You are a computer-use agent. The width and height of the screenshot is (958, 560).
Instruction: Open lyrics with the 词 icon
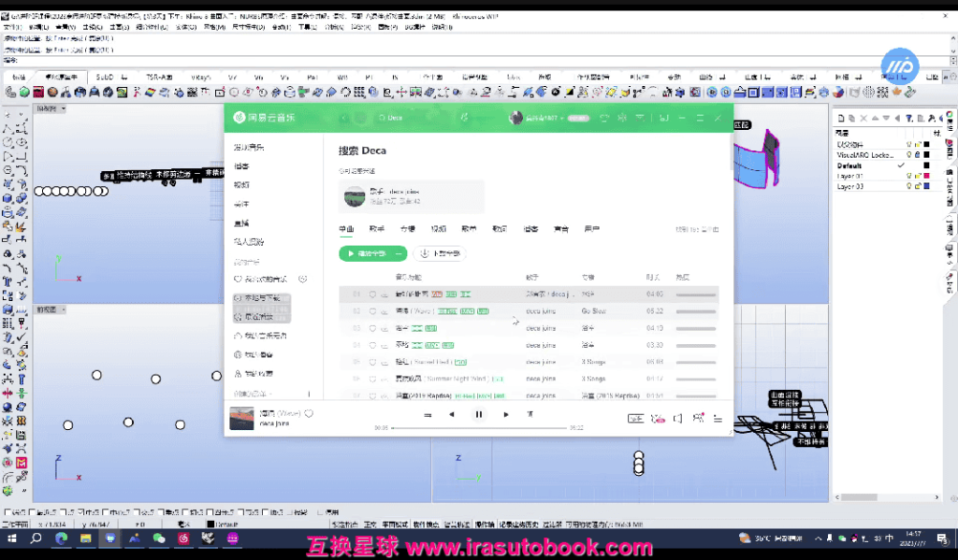click(530, 414)
